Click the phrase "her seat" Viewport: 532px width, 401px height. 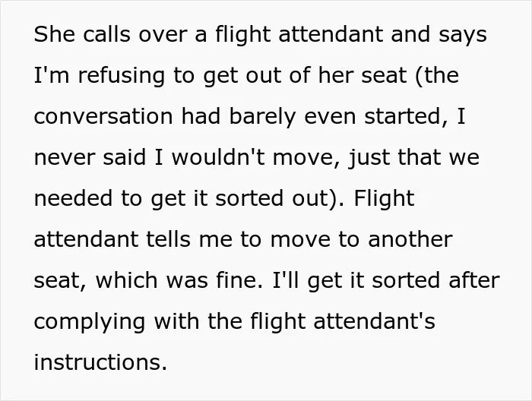362,75
